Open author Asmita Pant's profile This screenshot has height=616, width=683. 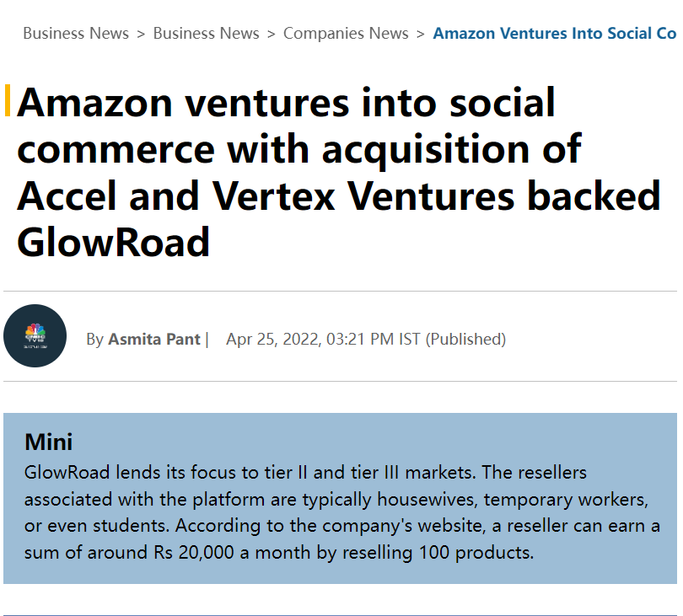point(153,340)
